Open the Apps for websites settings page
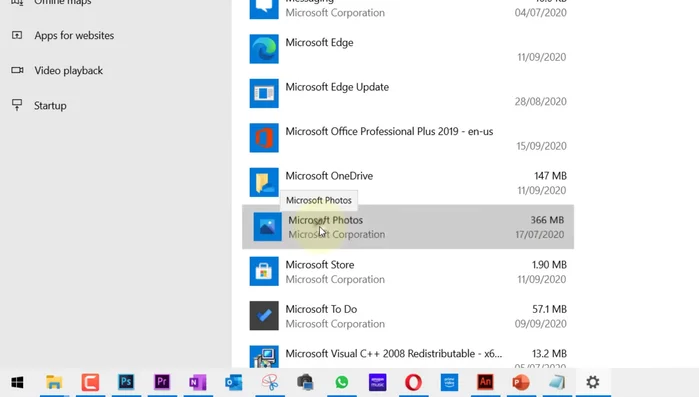 [x=74, y=35]
